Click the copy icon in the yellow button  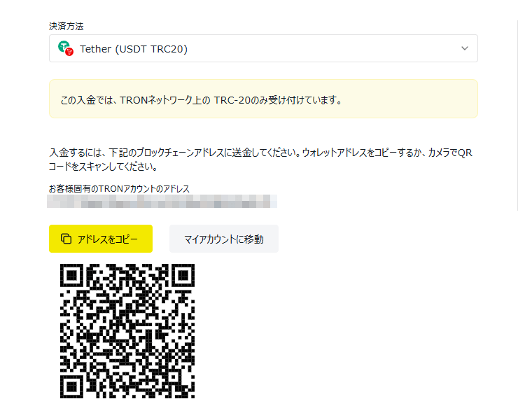66,239
